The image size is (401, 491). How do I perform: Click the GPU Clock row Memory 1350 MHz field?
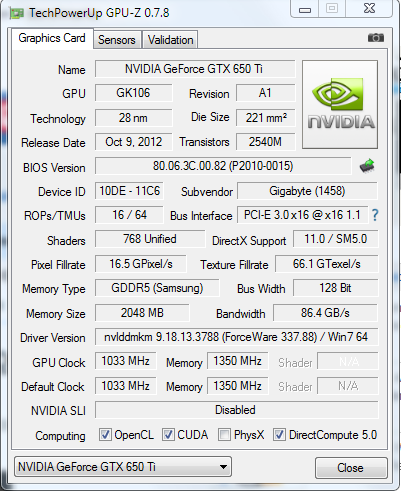pyautogui.click(x=237, y=361)
